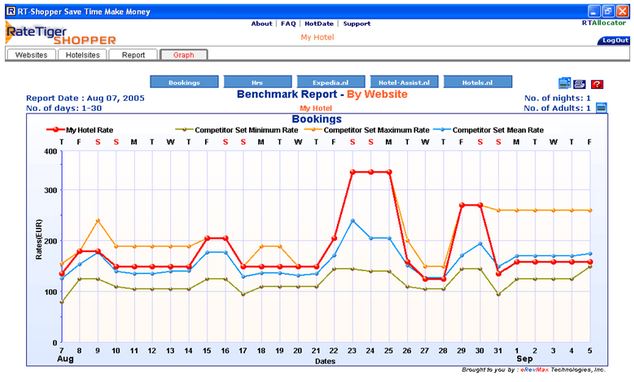Click the LogOut button

click(614, 40)
